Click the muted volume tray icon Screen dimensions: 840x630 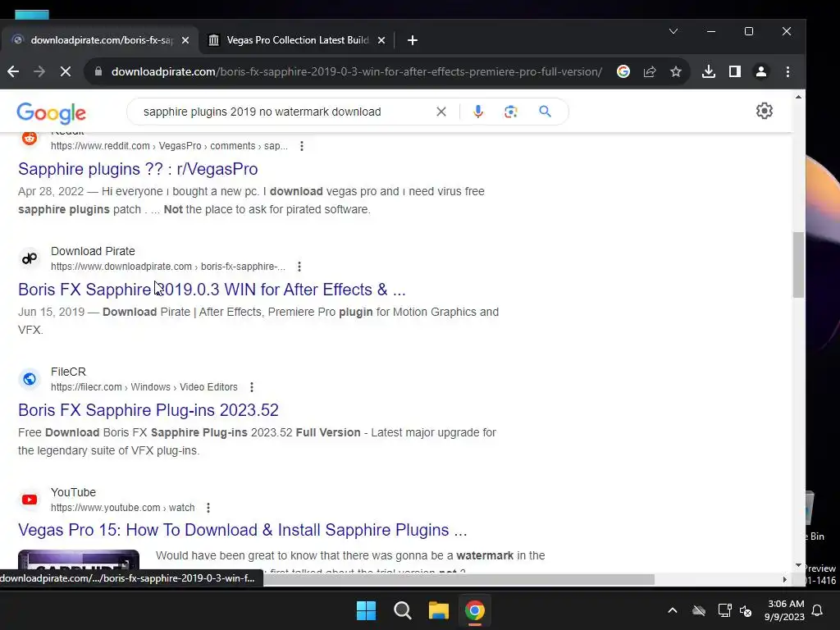(746, 610)
